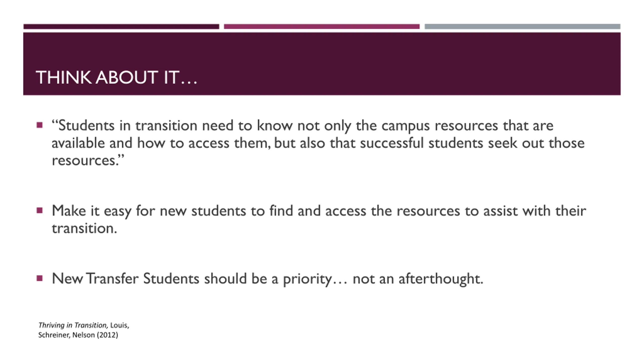Click "Schreiner, Nelson (2012)" citation line

78,335
